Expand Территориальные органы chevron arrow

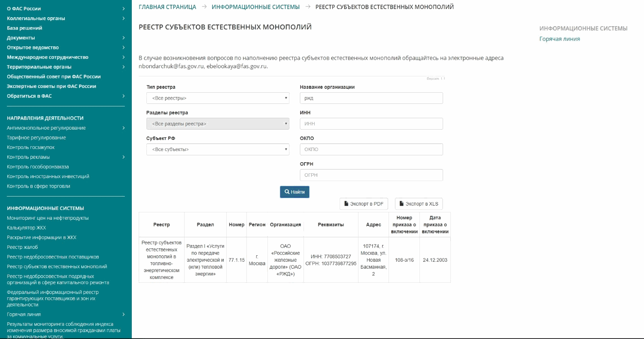[123, 67]
